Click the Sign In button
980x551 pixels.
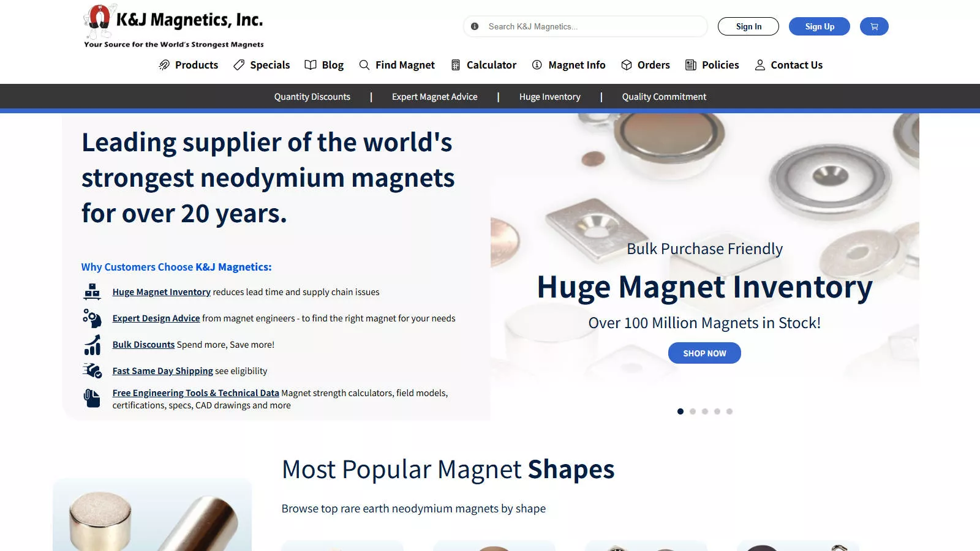pos(748,26)
